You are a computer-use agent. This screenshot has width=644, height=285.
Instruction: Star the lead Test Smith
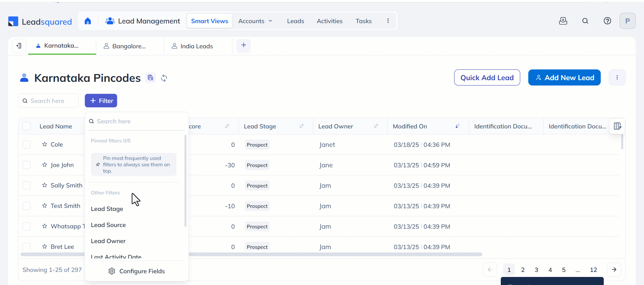coord(45,206)
